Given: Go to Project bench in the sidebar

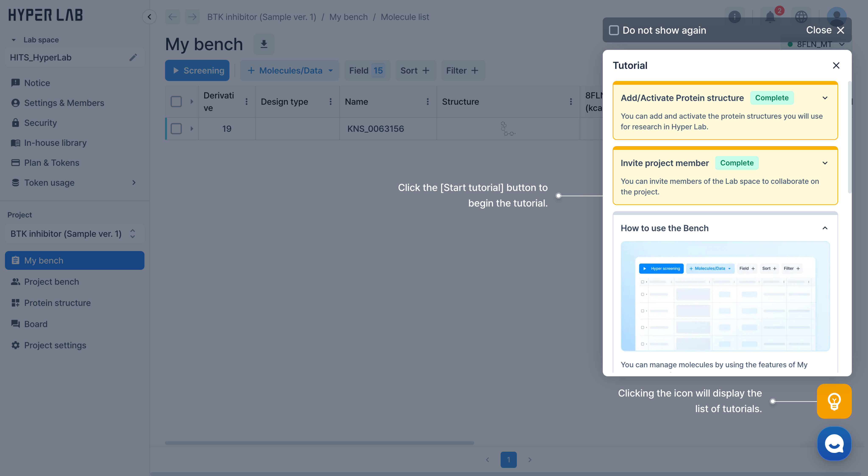Looking at the screenshot, I should tap(51, 282).
